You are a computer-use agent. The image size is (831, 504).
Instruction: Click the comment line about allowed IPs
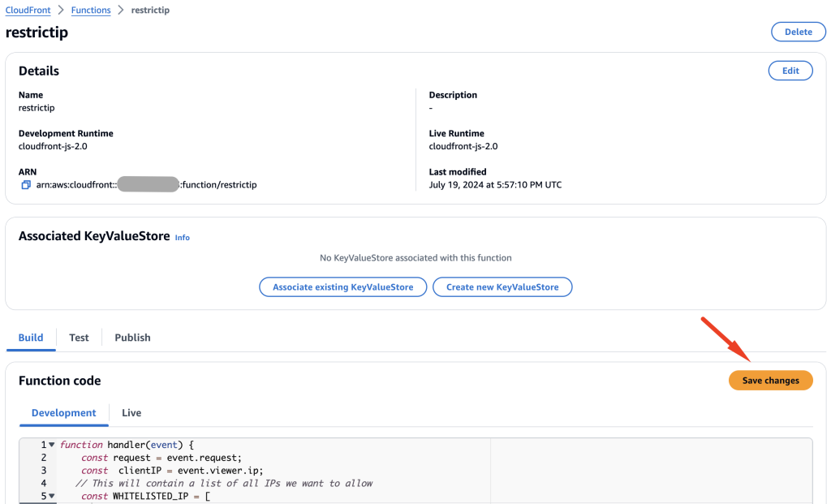tap(224, 484)
